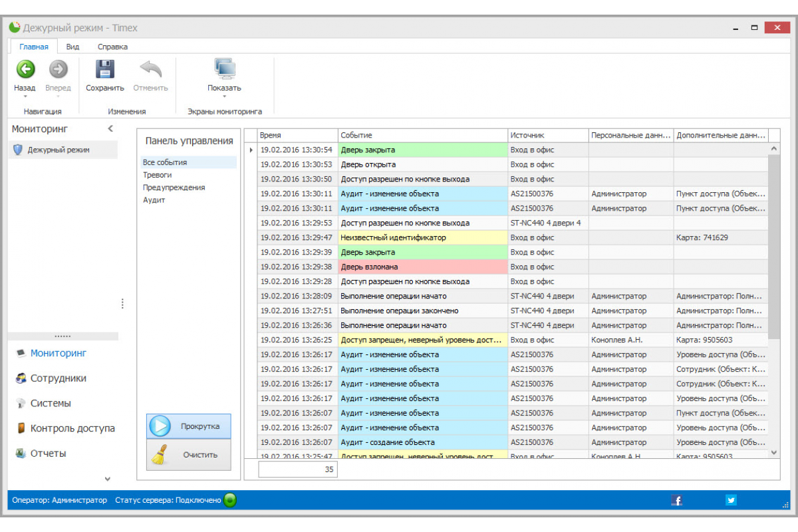The height and width of the screenshot is (532, 798).
Task: Click the Отменить undo arrow icon
Action: click(x=151, y=68)
